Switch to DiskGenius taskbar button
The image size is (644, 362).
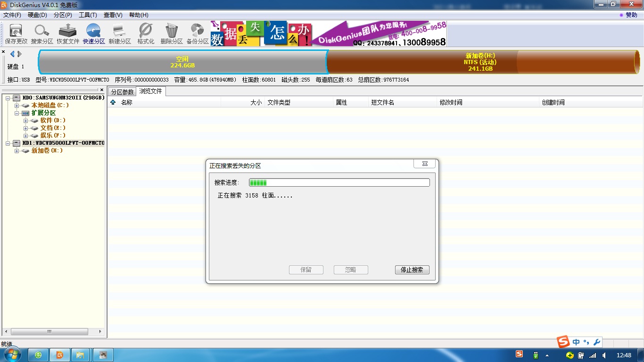(x=60, y=355)
